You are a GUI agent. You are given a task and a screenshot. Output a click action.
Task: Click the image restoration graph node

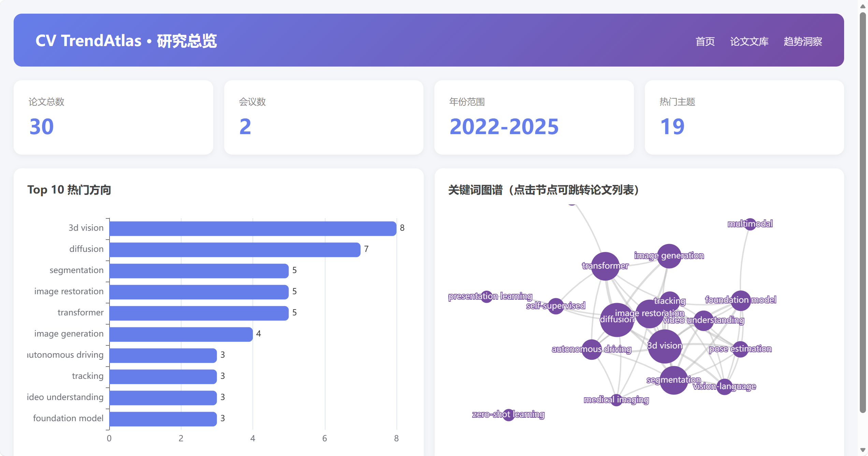point(649,314)
